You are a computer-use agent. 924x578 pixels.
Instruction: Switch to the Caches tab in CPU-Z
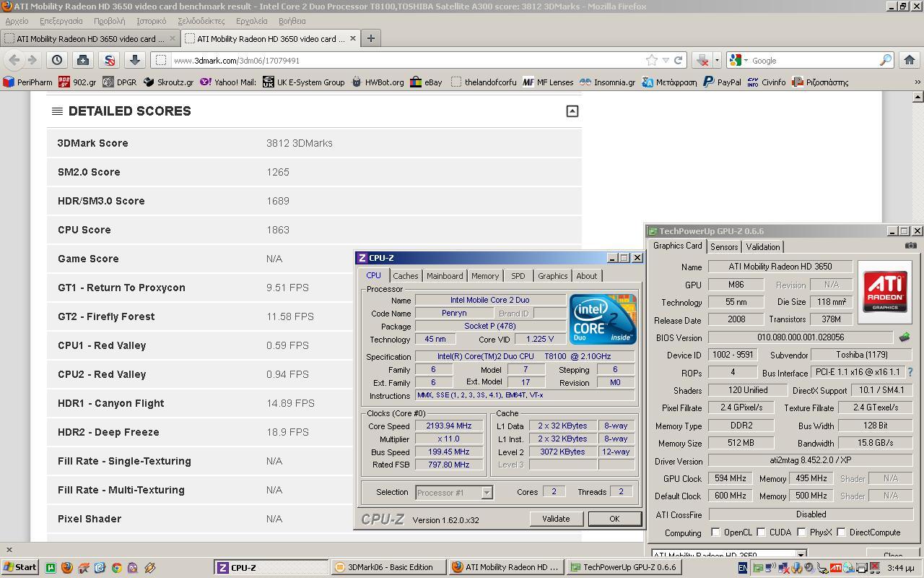click(x=406, y=276)
